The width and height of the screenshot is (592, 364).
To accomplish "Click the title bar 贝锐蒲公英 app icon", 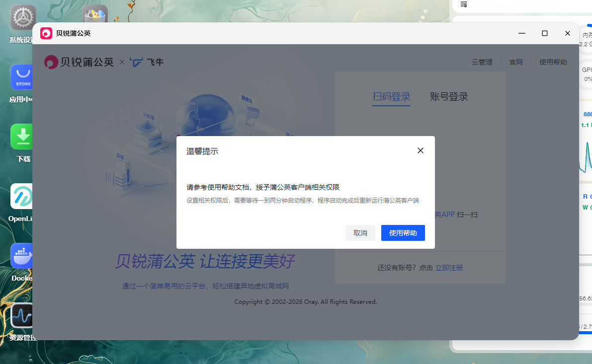I will point(46,33).
